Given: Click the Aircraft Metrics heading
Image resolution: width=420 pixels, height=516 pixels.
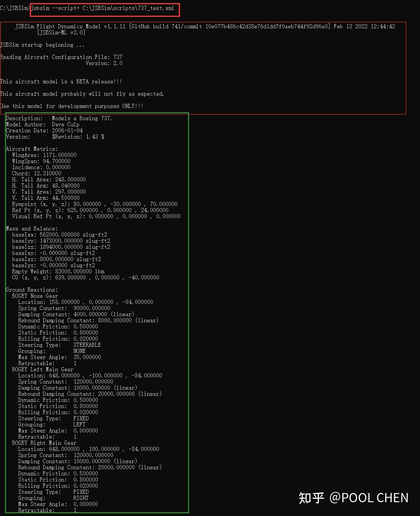Looking at the screenshot, I should coord(32,149).
